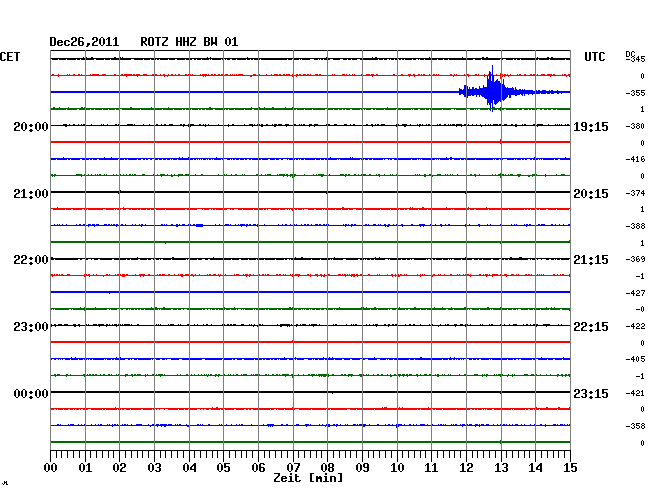
Task: Click minute tick label 15 on time axis
Action: (570, 468)
